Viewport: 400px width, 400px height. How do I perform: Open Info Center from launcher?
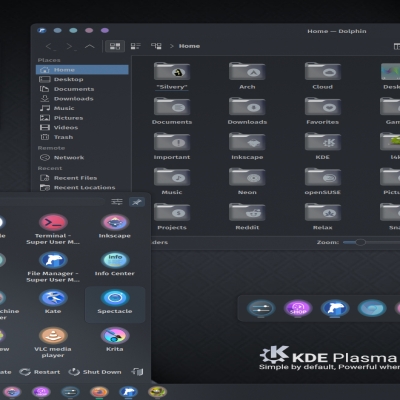(115, 264)
